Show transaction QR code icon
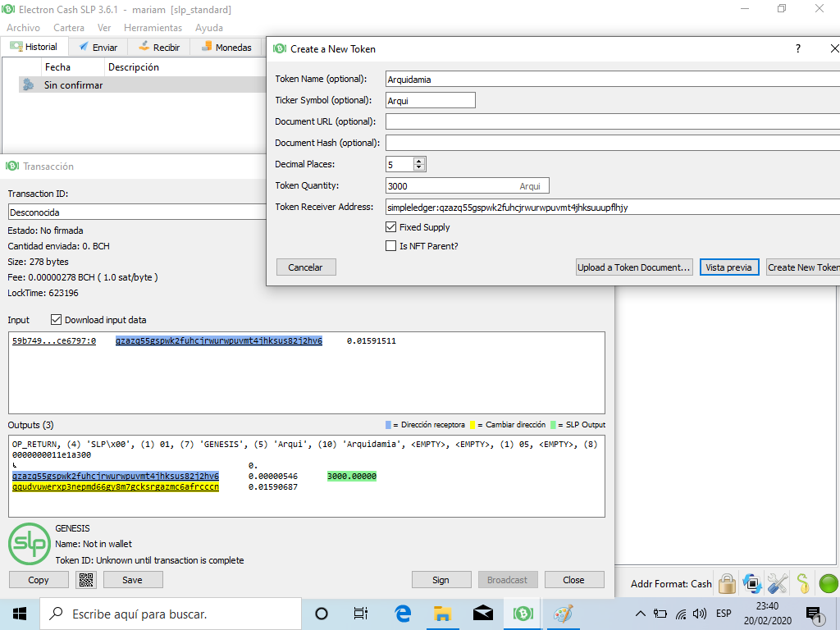The image size is (840, 630). click(85, 580)
